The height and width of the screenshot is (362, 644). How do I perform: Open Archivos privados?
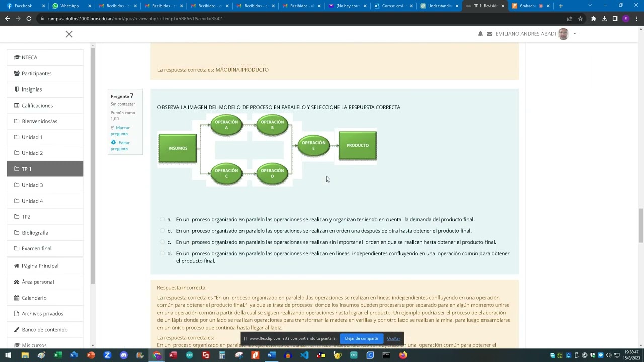coord(45,314)
